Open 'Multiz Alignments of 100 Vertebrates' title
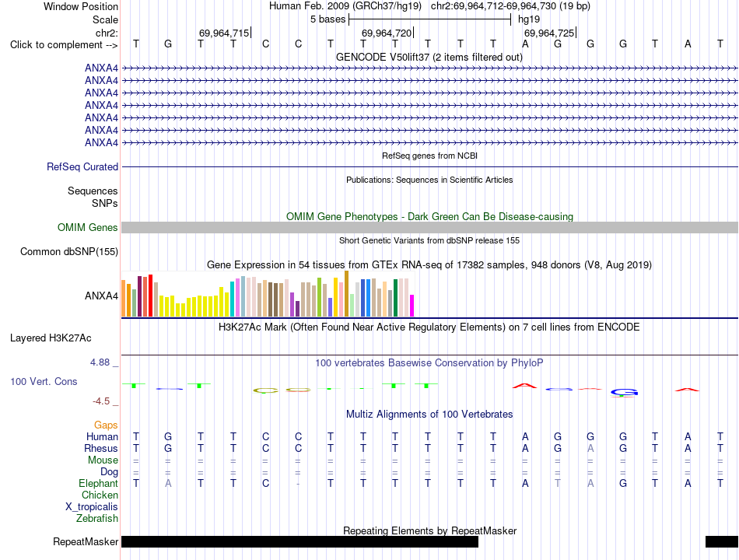The image size is (739, 560). click(x=429, y=415)
